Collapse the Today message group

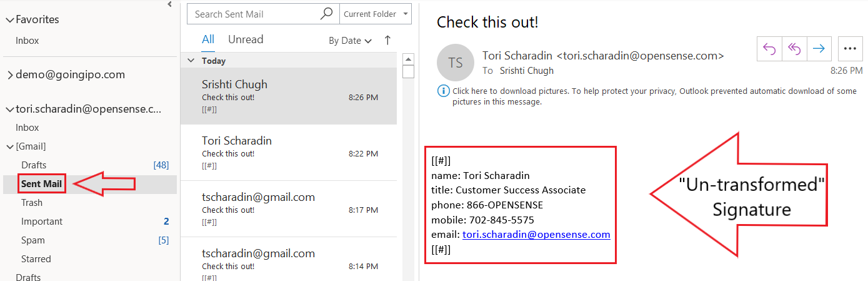pos(191,61)
